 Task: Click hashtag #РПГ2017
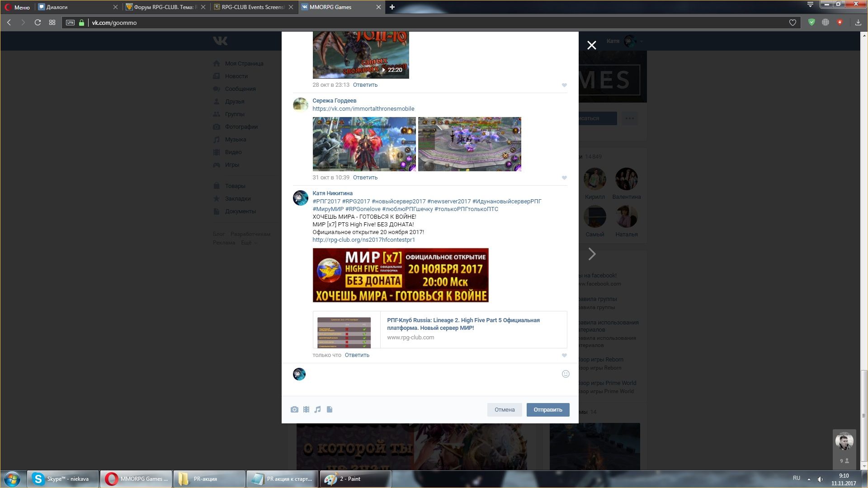pyautogui.click(x=326, y=202)
